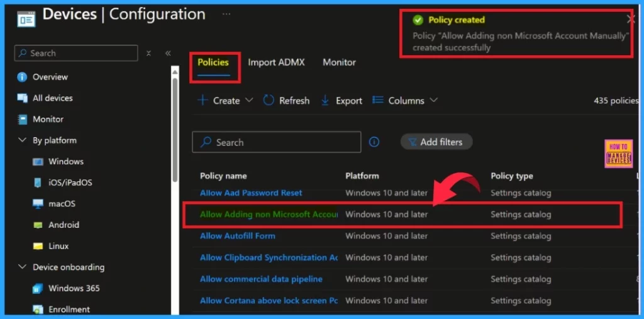Focus the sidebar Search field
Screen dimensions: 644x319
coord(76,53)
